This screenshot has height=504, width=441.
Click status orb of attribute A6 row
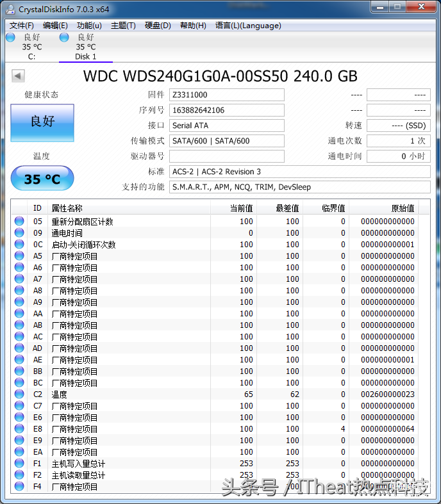tap(19, 267)
